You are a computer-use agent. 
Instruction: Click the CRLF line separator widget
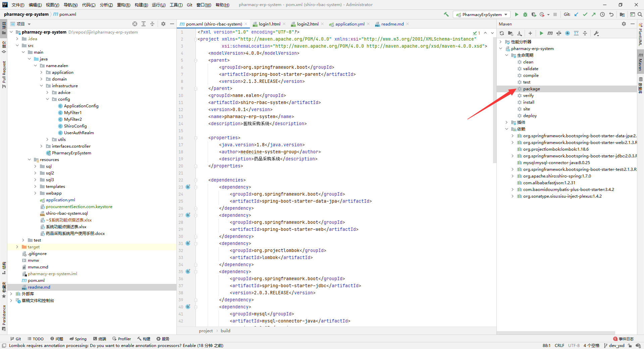[x=559, y=346]
